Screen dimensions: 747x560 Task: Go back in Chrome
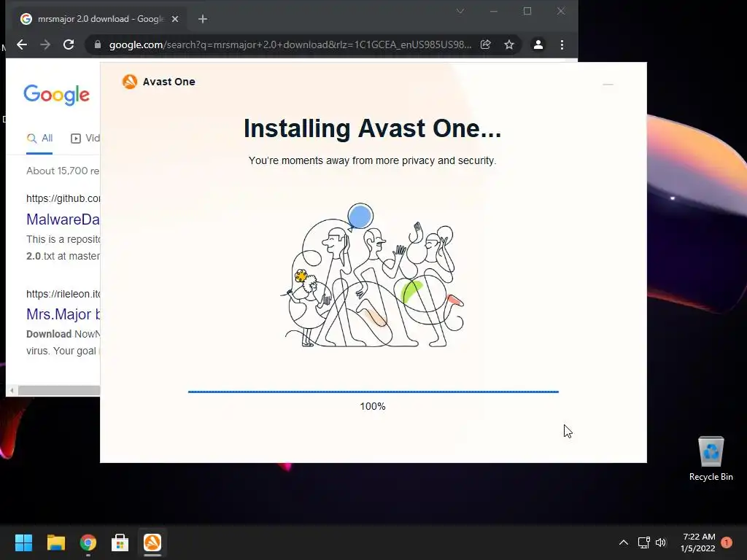point(22,44)
